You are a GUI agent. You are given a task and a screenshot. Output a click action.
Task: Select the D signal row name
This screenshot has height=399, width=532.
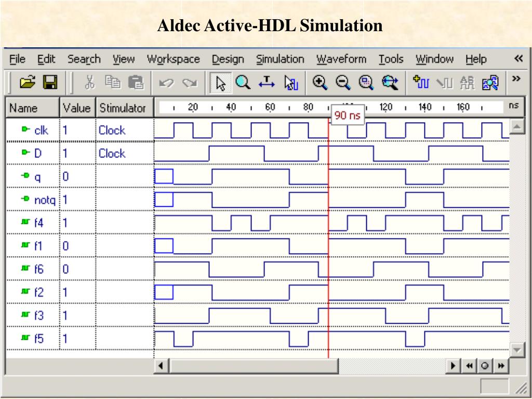(x=38, y=153)
